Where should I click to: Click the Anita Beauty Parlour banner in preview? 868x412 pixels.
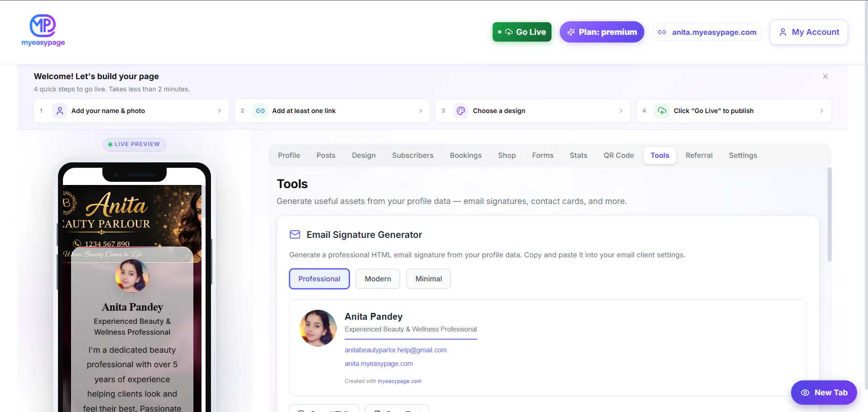tap(132, 223)
